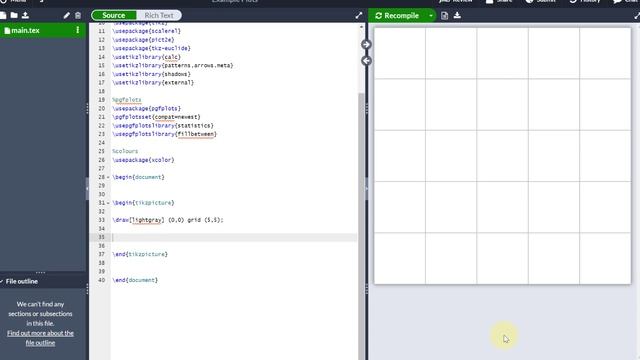
Task: Click the \end{document} line
Action: click(135, 280)
